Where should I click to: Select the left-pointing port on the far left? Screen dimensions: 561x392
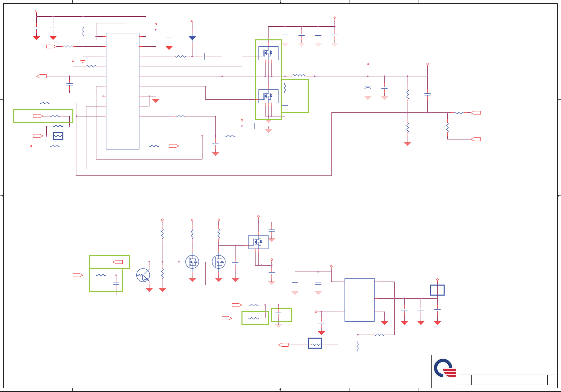[x=41, y=76]
